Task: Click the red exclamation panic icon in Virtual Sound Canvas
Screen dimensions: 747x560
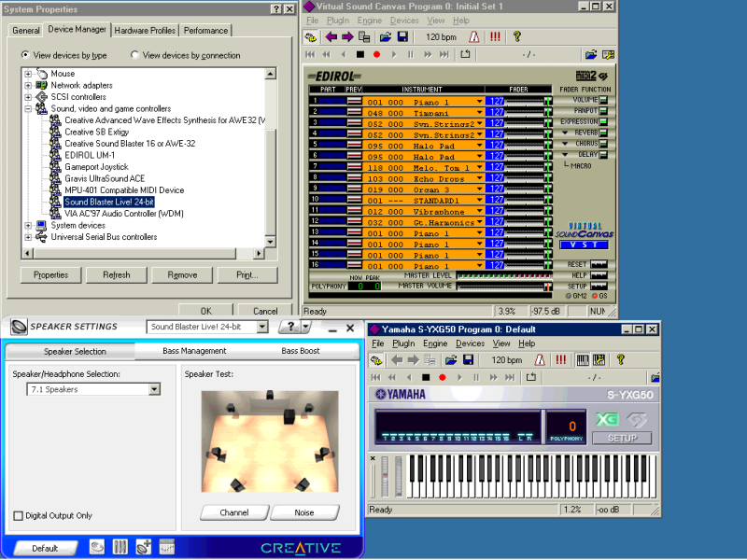Action: pyautogui.click(x=495, y=36)
